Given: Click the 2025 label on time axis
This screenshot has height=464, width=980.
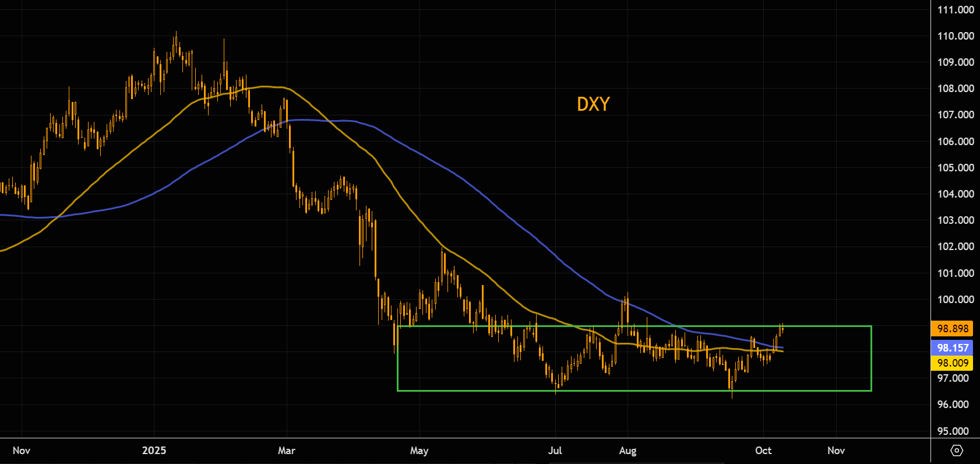Looking at the screenshot, I should coord(154,451).
